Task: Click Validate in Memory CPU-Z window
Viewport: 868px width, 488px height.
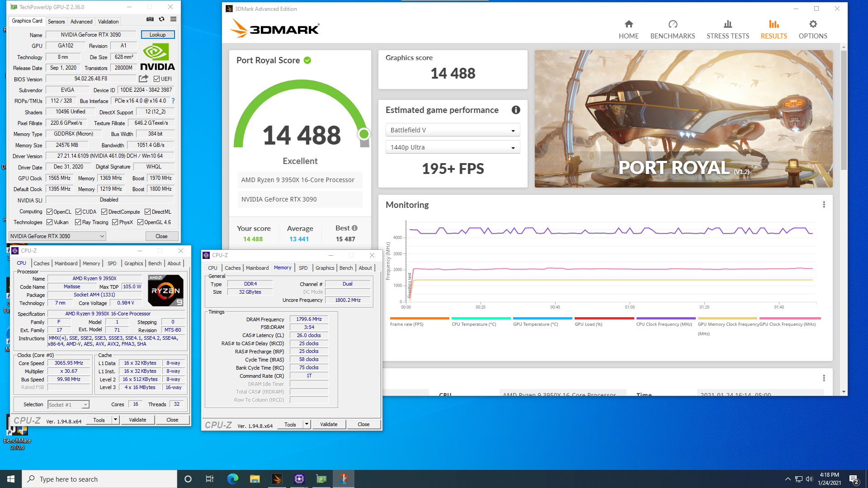Action: (329, 425)
